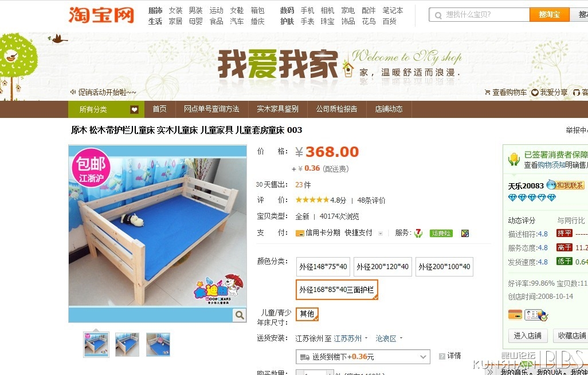Click the green 运费险 service badge
Screen dimensions: 588x375
click(441, 233)
